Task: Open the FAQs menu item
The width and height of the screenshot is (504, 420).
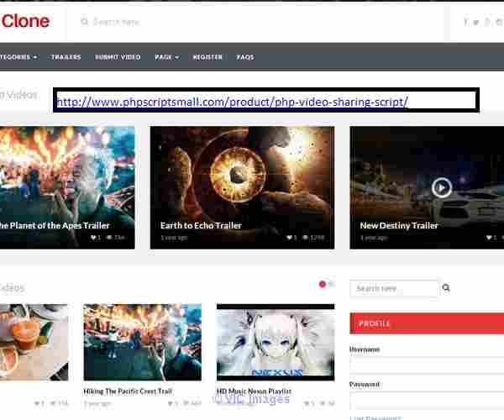Action: pyautogui.click(x=245, y=57)
